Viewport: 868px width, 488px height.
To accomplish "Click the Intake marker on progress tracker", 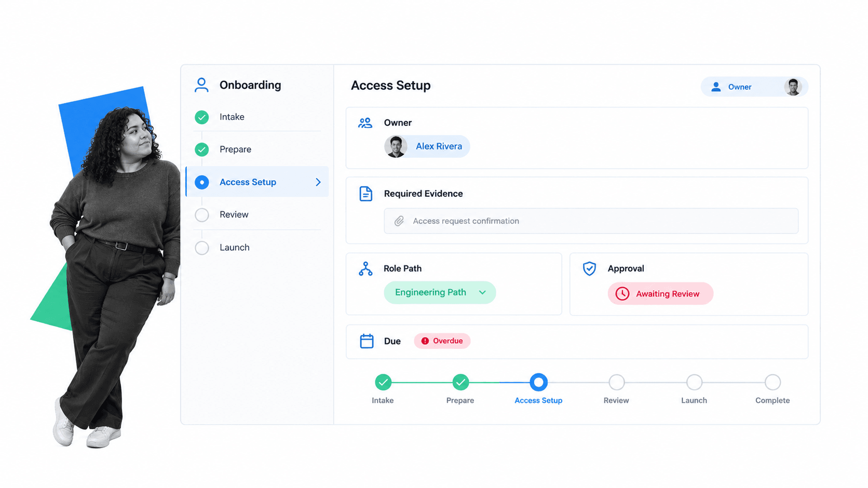I will (383, 383).
